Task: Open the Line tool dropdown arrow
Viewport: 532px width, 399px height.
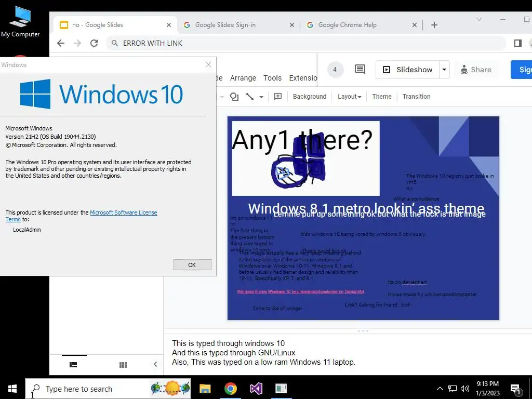Action: tap(261, 97)
